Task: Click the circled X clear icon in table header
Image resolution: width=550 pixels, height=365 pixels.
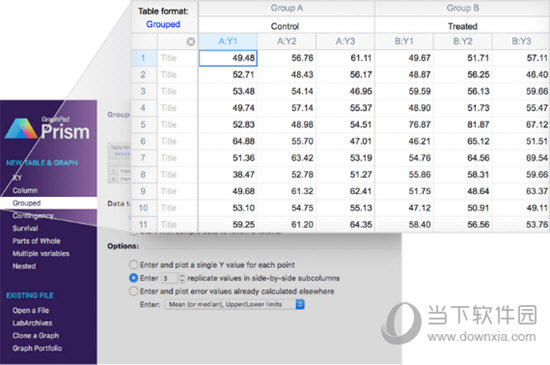Action: [x=191, y=42]
